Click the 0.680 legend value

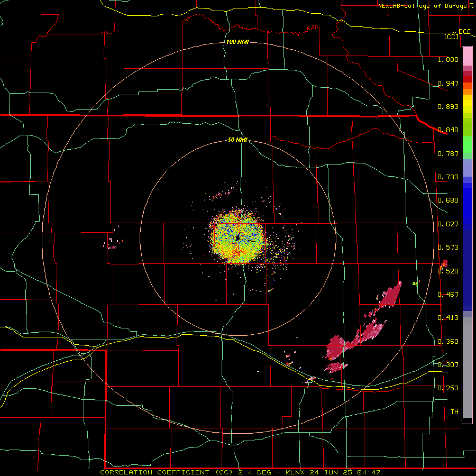448,200
